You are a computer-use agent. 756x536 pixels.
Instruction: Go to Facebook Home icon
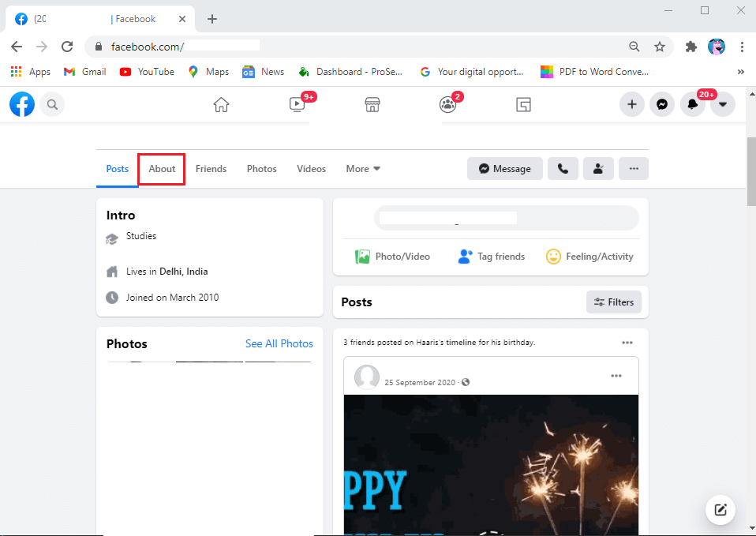(221, 104)
